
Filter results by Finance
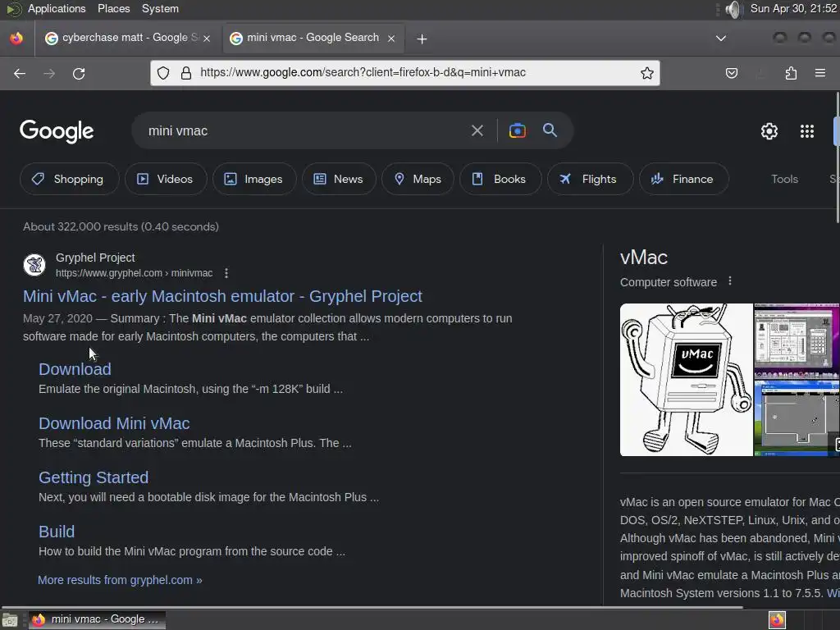pos(683,179)
